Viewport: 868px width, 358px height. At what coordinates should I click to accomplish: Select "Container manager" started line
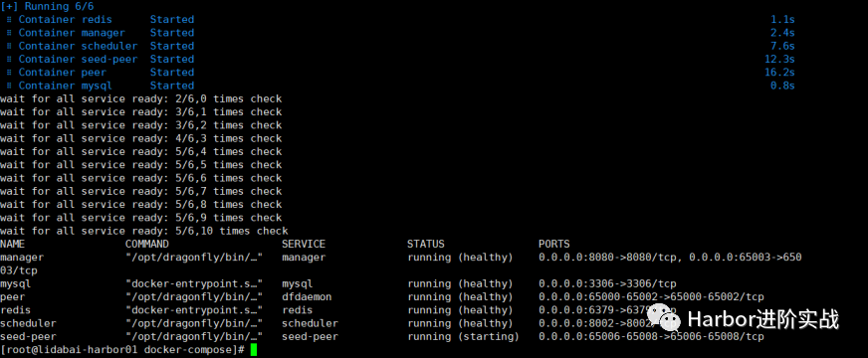click(x=101, y=33)
